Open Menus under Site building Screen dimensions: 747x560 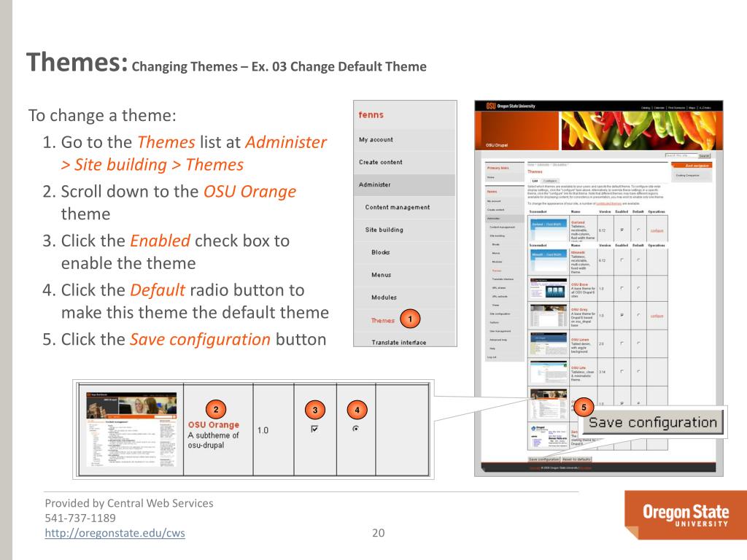[x=381, y=275]
